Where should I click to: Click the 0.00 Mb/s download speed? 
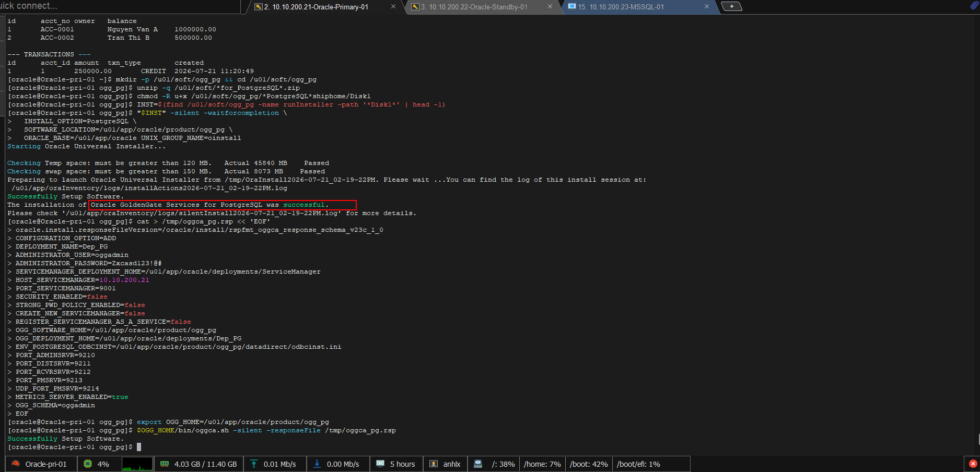click(343, 464)
